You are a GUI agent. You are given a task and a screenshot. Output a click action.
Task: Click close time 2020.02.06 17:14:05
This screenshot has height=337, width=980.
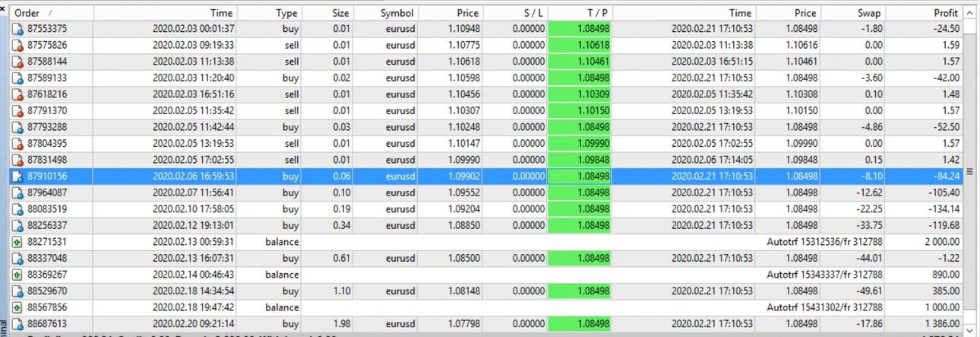(x=713, y=160)
